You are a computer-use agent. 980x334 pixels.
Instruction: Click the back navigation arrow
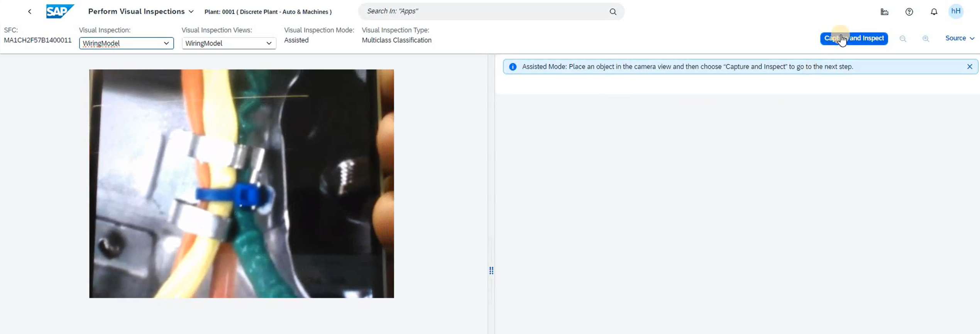coord(30,12)
